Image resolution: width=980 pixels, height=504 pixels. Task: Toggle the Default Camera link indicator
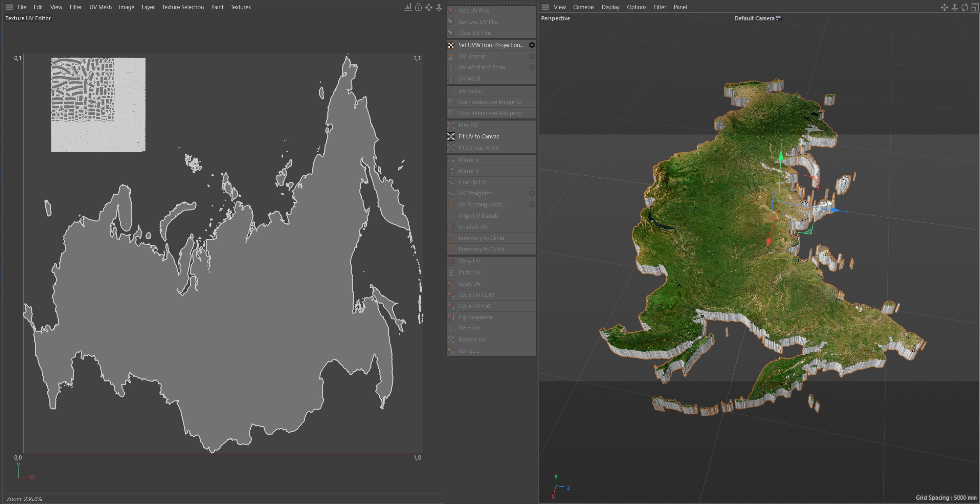[x=778, y=18]
